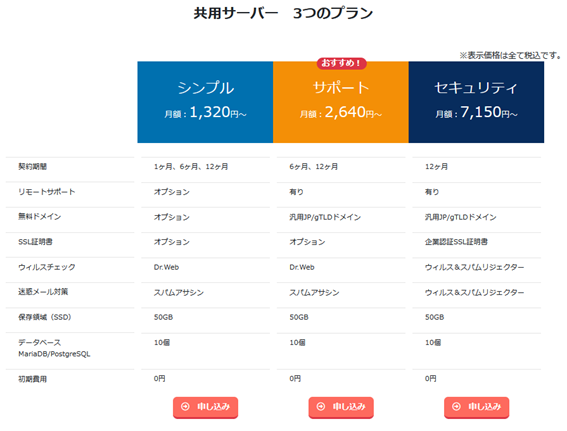
Task: Click arrow icon in サポート apply button
Action: coord(321,407)
